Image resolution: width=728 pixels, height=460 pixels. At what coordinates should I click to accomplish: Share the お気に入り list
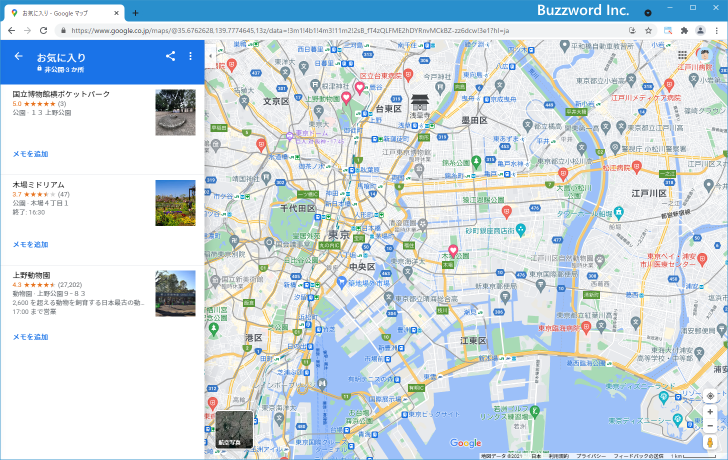(170, 56)
